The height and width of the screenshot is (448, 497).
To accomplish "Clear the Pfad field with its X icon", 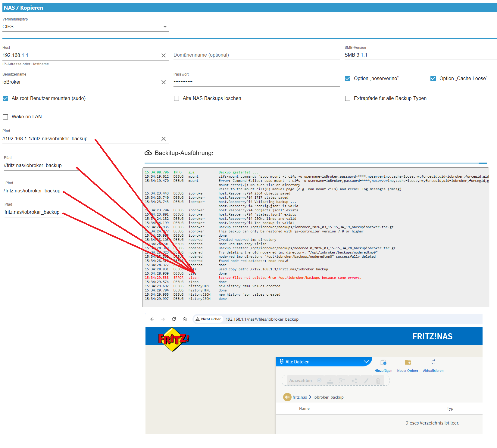I will [x=164, y=139].
